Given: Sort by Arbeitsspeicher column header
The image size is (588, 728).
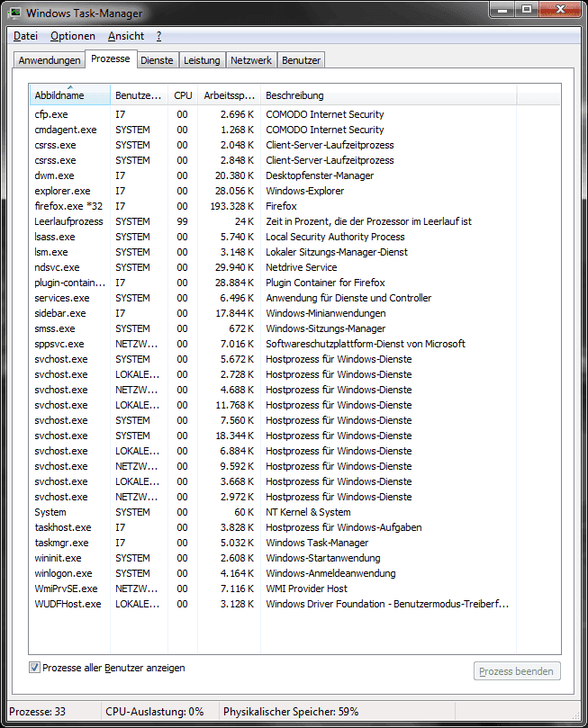Looking at the screenshot, I should tap(230, 95).
